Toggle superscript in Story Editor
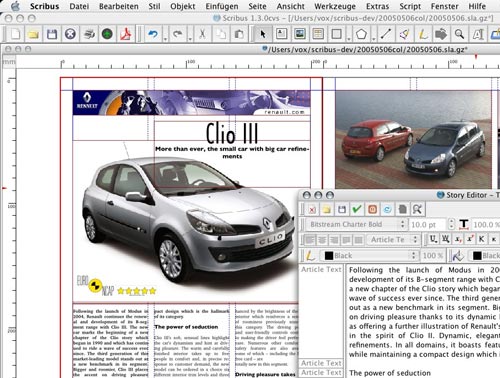This screenshot has width=500, height=378. tap(470, 239)
